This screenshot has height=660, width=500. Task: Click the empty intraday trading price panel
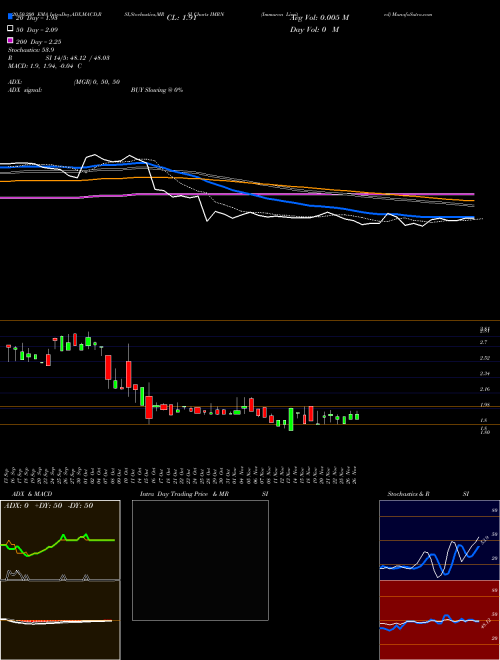tap(200, 560)
